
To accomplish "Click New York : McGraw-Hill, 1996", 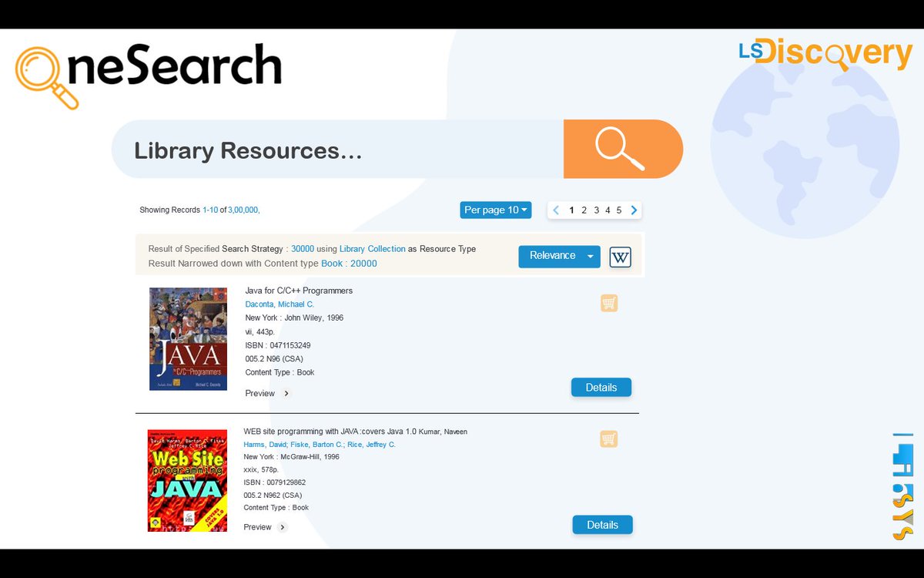I will [291, 457].
